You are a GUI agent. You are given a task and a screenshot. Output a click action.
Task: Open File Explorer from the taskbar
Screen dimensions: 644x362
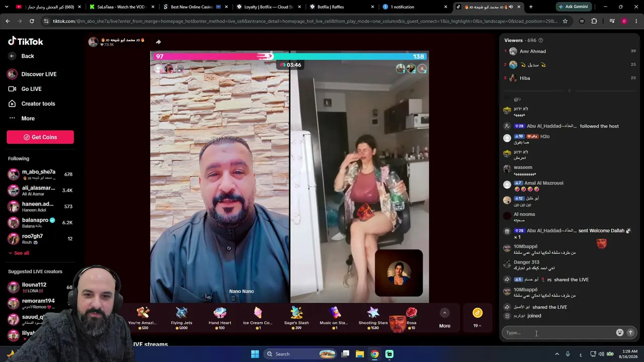[360, 354]
